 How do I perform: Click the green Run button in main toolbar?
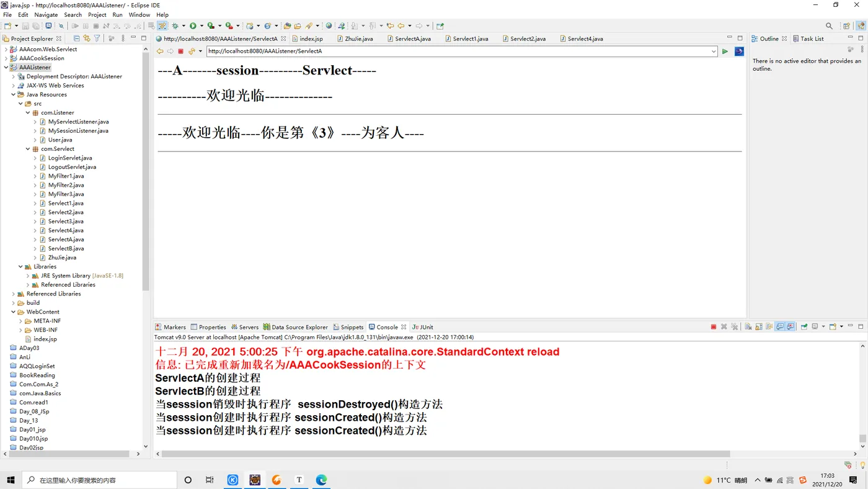pyautogui.click(x=193, y=26)
